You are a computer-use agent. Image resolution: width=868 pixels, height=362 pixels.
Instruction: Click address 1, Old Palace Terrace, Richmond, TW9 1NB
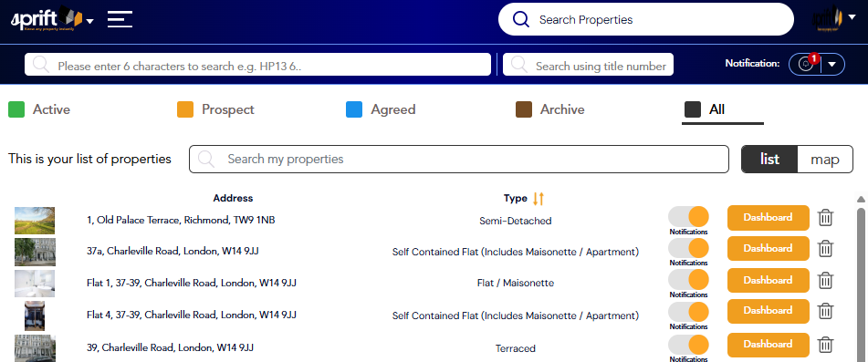point(181,220)
